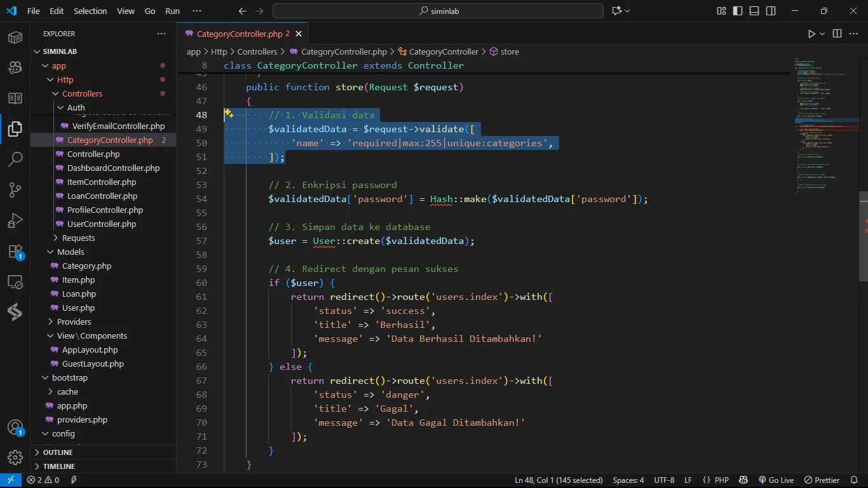Click the Run Code play icon
868x488 pixels.
(x=811, y=34)
